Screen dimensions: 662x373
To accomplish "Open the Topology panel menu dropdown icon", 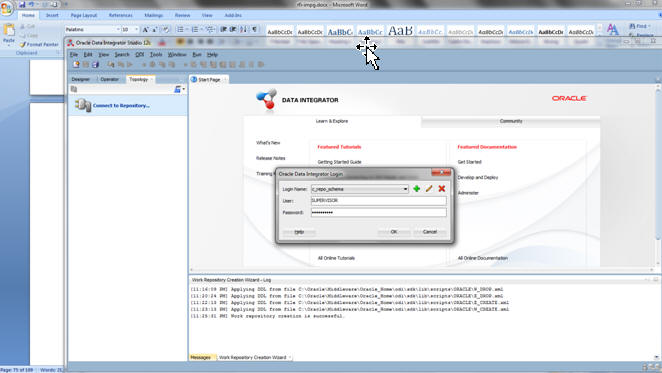I will coord(179,89).
